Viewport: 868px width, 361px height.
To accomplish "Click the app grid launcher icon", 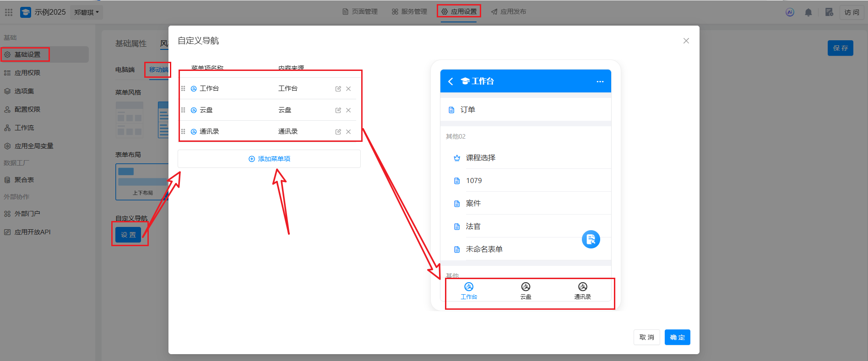I will point(9,12).
